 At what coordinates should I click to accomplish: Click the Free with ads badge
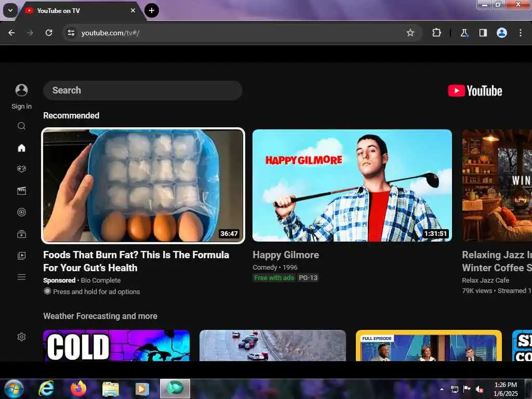click(x=274, y=278)
